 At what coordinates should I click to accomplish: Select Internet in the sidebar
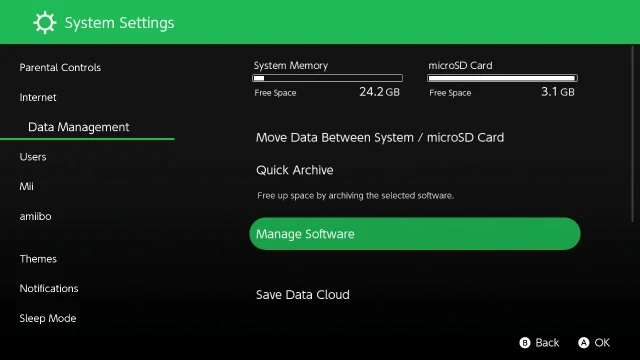pyautogui.click(x=38, y=97)
